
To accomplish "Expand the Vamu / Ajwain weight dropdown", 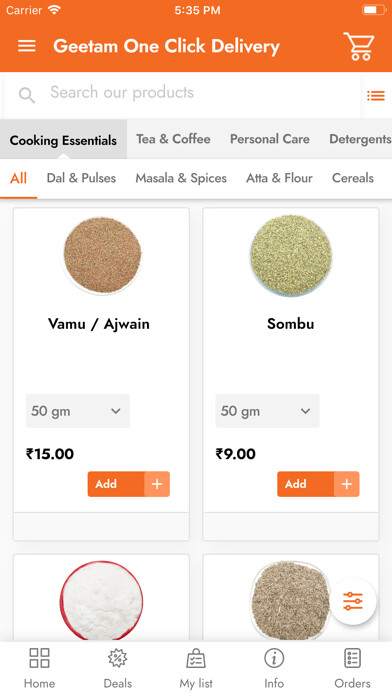I will click(x=78, y=411).
